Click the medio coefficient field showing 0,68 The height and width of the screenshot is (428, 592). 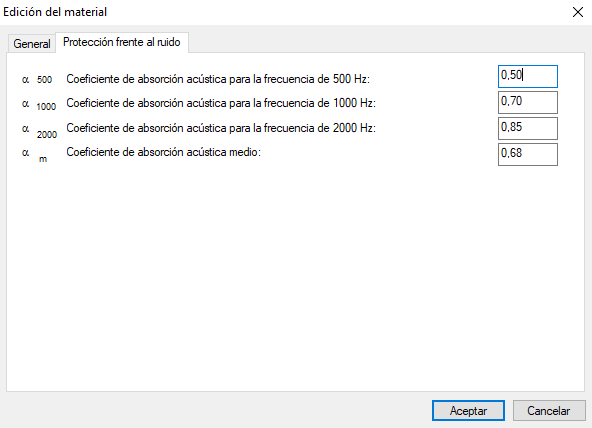point(527,154)
